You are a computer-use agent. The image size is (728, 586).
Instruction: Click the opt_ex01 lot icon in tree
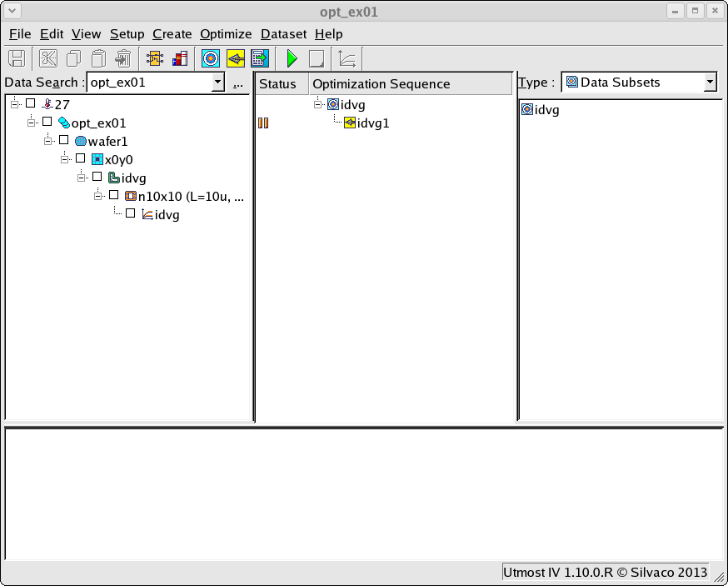pyautogui.click(x=63, y=123)
